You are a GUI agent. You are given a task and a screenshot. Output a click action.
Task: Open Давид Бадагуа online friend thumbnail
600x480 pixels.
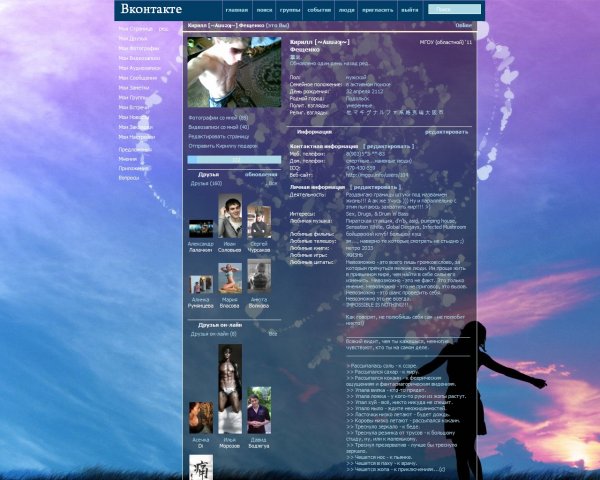(x=259, y=410)
